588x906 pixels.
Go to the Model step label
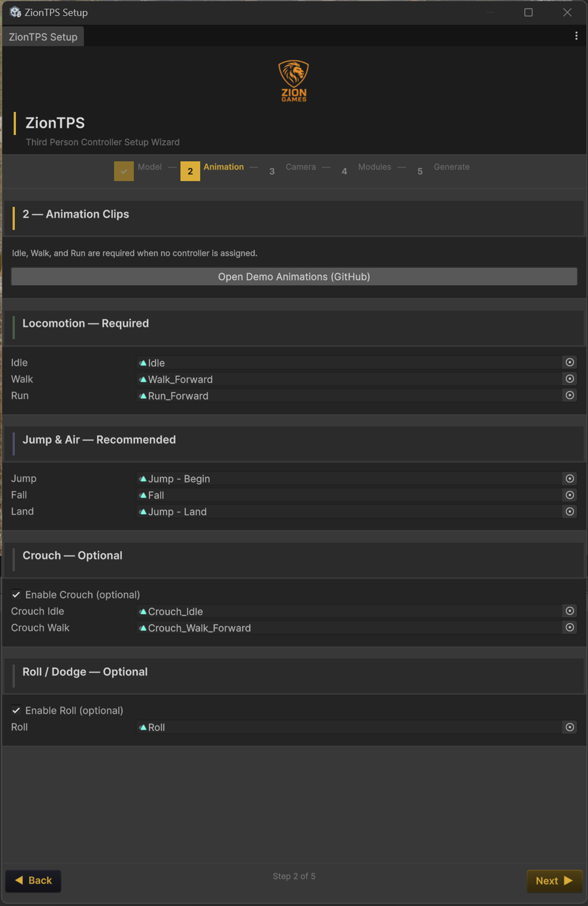point(149,167)
